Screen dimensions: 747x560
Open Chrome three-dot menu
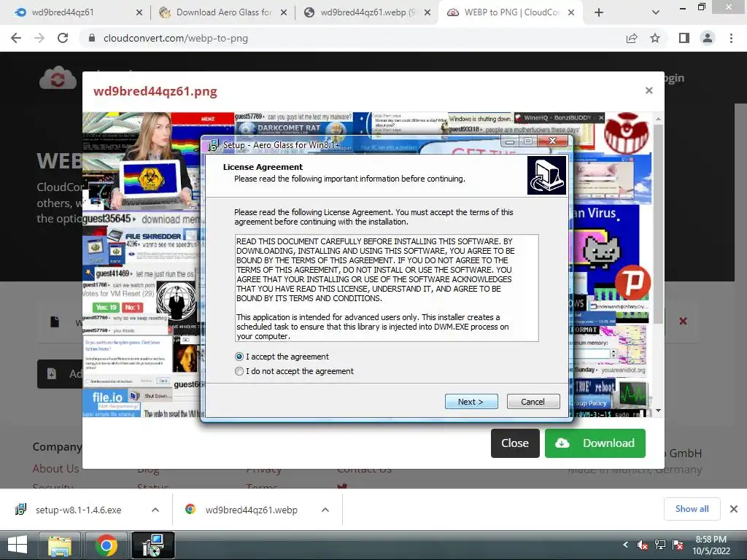(731, 38)
